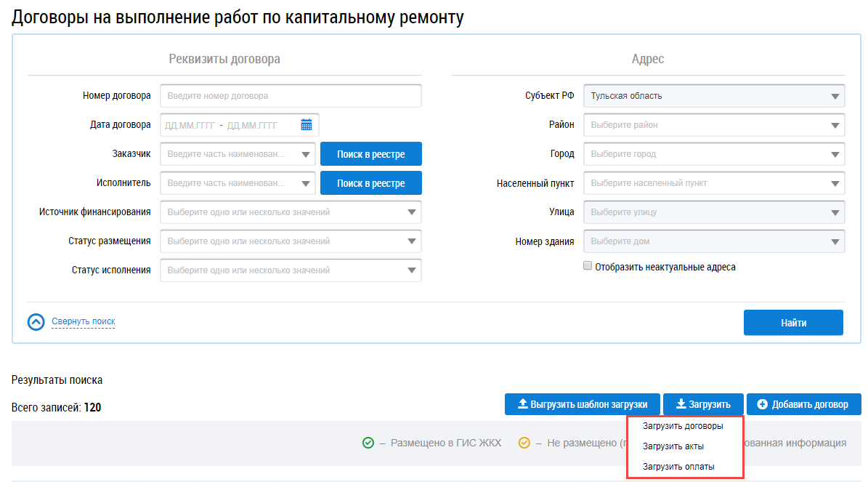
Task: Click 'Выгрузить шаблон загрузки' button
Action: click(581, 404)
